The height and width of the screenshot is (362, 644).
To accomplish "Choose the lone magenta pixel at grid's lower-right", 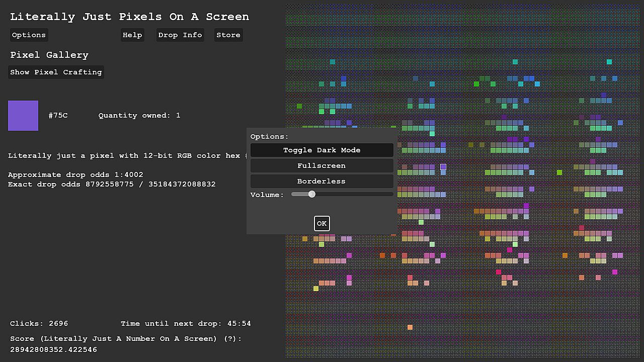I will [x=615, y=272].
